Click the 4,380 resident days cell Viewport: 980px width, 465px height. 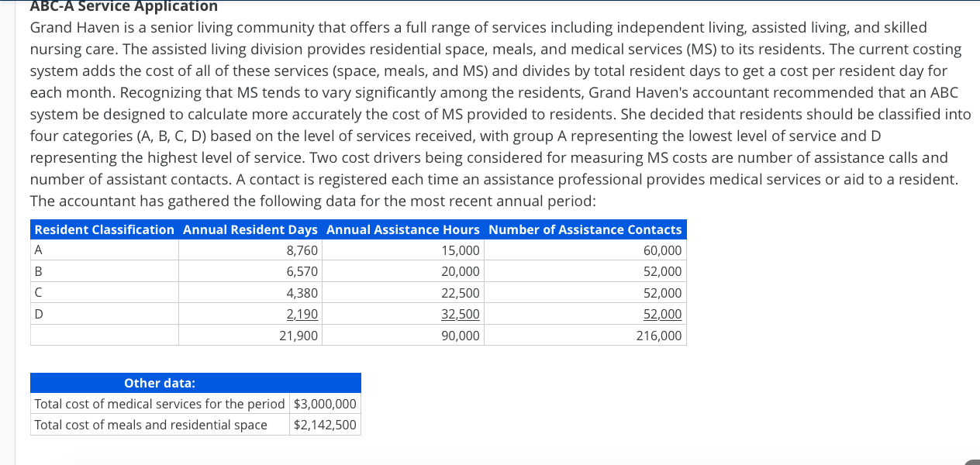(250, 293)
